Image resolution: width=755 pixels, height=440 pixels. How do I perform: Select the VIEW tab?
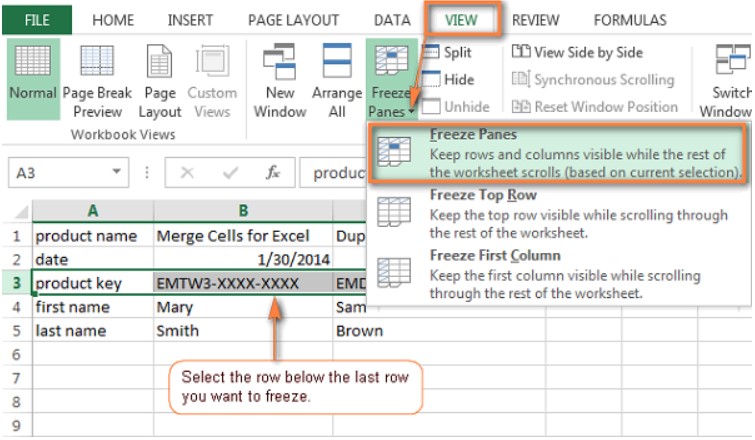461,20
